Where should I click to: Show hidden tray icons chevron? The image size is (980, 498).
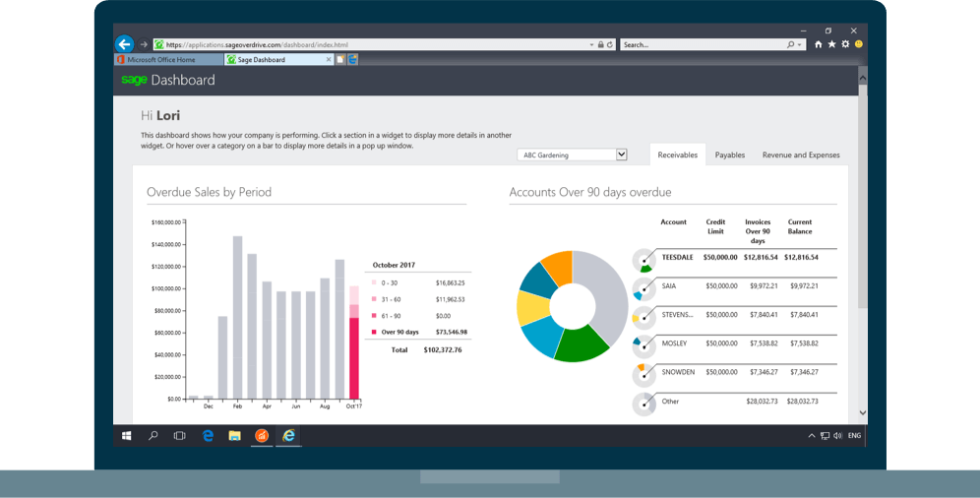point(811,436)
